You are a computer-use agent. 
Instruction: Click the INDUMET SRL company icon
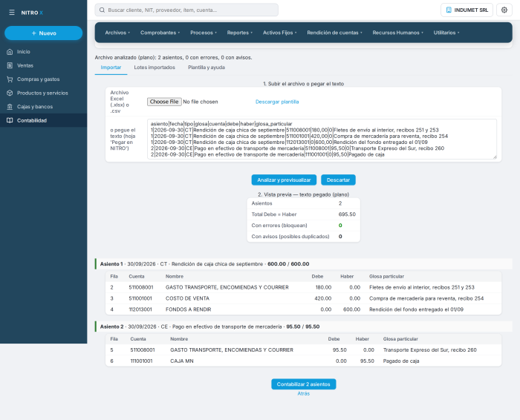click(449, 10)
